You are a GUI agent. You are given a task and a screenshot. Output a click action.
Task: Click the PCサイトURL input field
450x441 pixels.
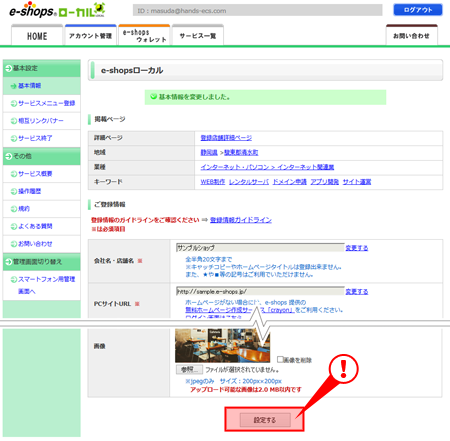pos(260,291)
